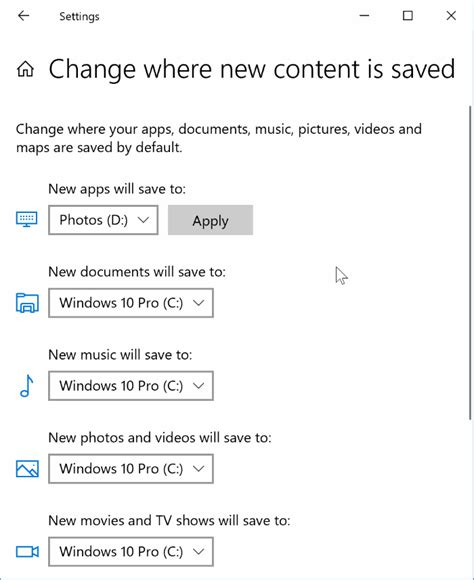Open the new photos and videos dropdown
Screen dimensions: 474x580
tap(131, 469)
